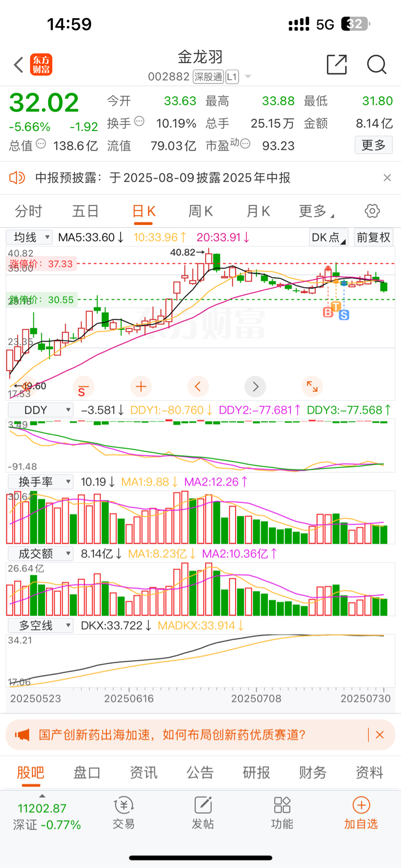The height and width of the screenshot is (868, 401).
Task: Open 发帖 post icon
Action: [203, 813]
